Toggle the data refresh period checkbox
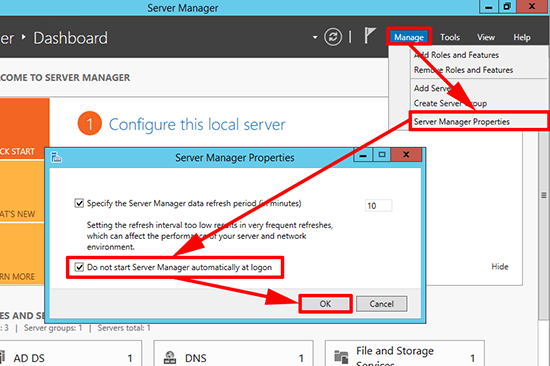Screen dimensions: 550x366 coord(79,203)
